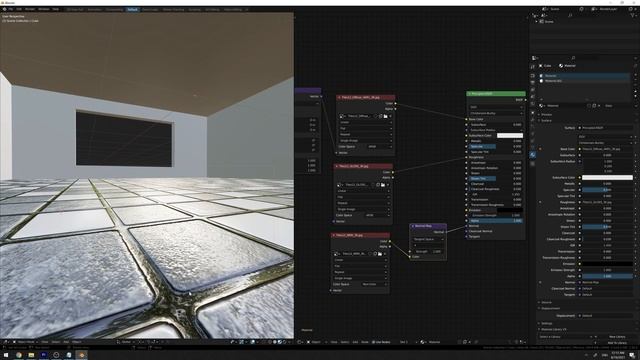Click the Blender icon in the taskbar

[82, 355]
